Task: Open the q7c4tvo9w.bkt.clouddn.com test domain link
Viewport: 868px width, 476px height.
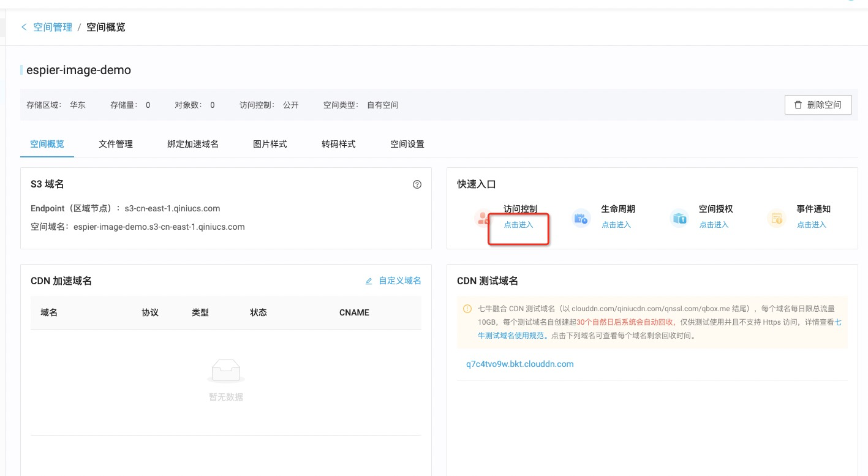Action: coord(519,364)
